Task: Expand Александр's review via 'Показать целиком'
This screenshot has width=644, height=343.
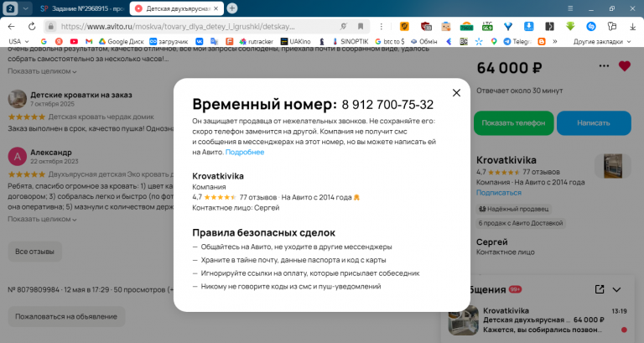Action: (42, 219)
